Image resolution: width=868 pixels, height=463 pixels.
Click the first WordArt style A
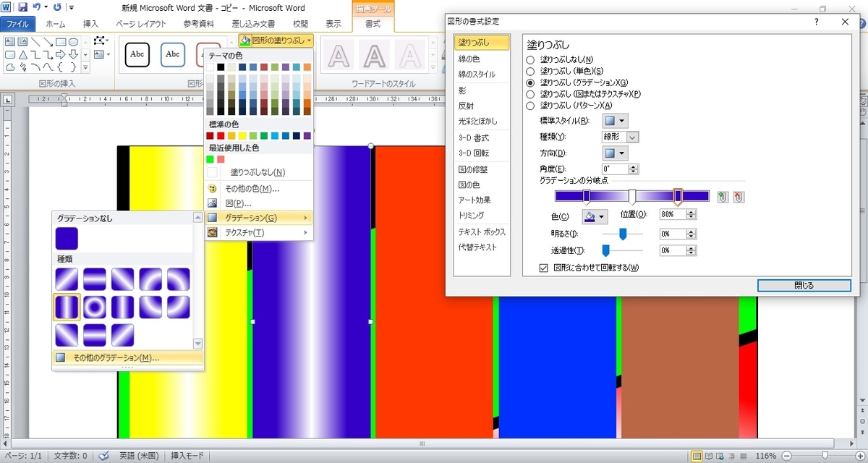[339, 55]
